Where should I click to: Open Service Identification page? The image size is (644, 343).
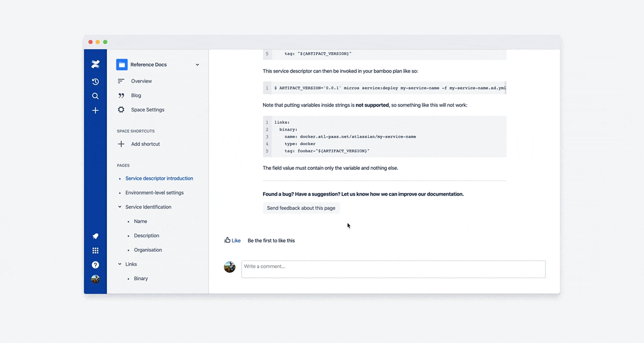(x=148, y=207)
